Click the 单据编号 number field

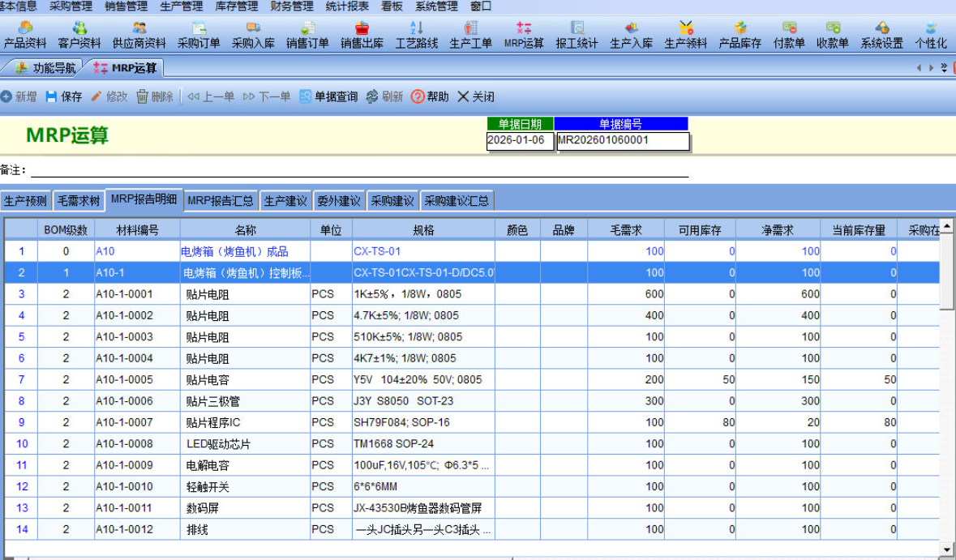pos(623,141)
